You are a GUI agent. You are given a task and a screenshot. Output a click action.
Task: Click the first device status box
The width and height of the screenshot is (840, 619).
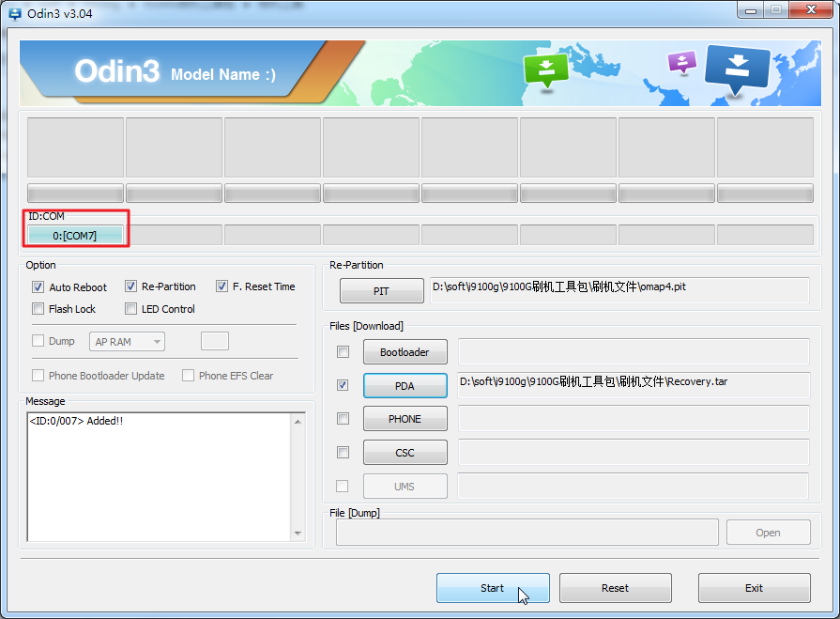click(75, 147)
